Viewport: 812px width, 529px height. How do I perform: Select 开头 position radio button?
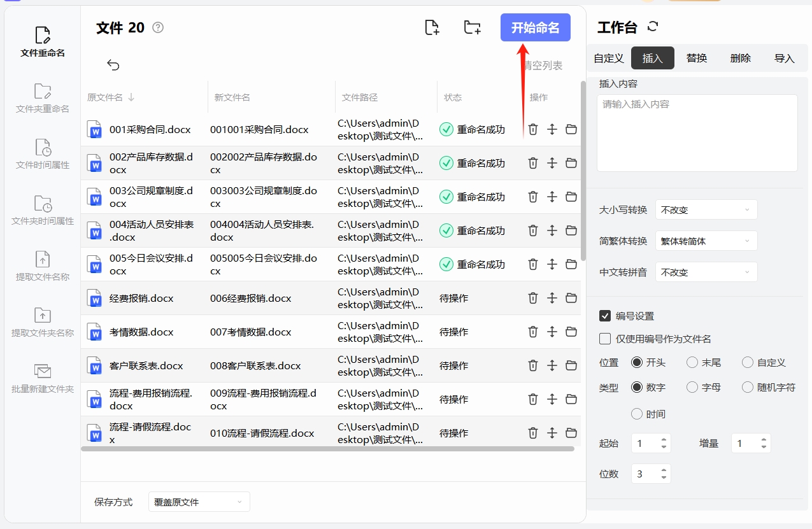[636, 362]
